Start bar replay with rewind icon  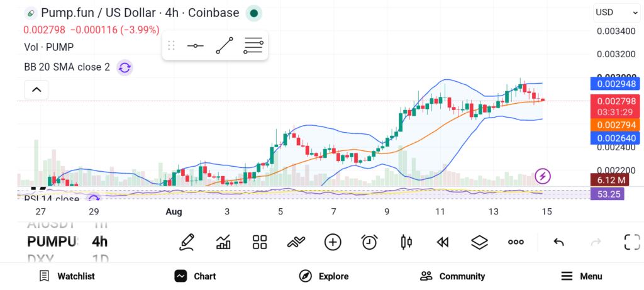(x=442, y=242)
